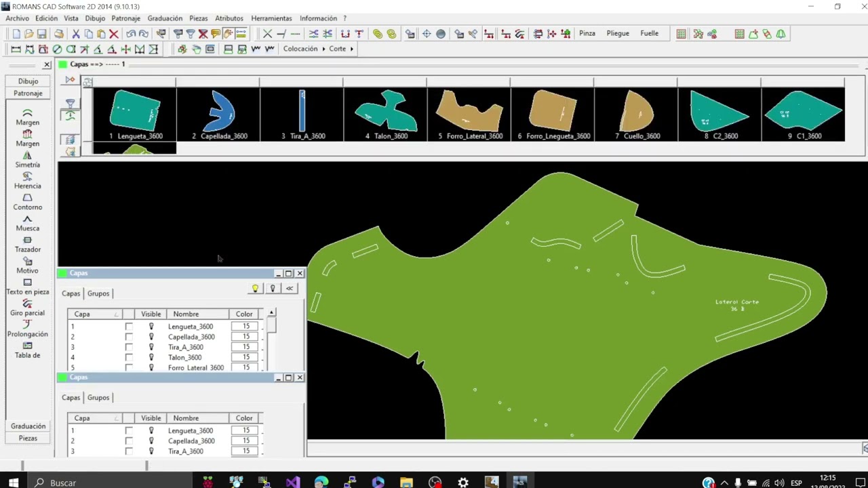The height and width of the screenshot is (488, 868).
Task: Toggle visibility bulb of Lengueta_3600 in upper Capas panel
Action: click(x=151, y=327)
